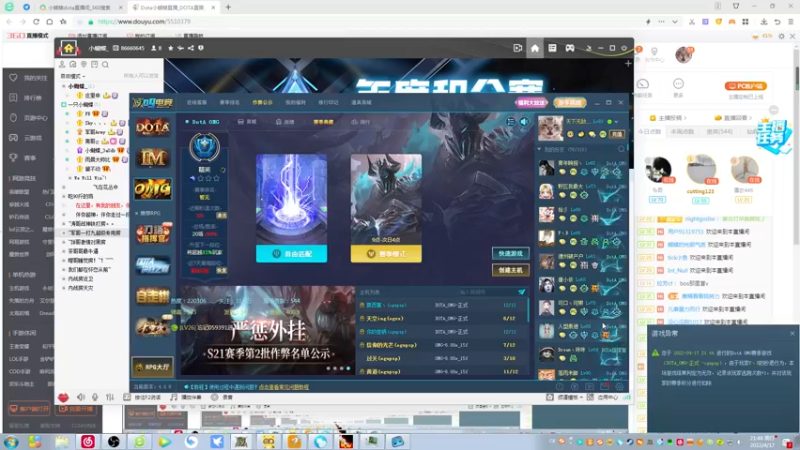The image size is (800, 450).
Task: Click paper plane join-room icon
Action: (521, 292)
